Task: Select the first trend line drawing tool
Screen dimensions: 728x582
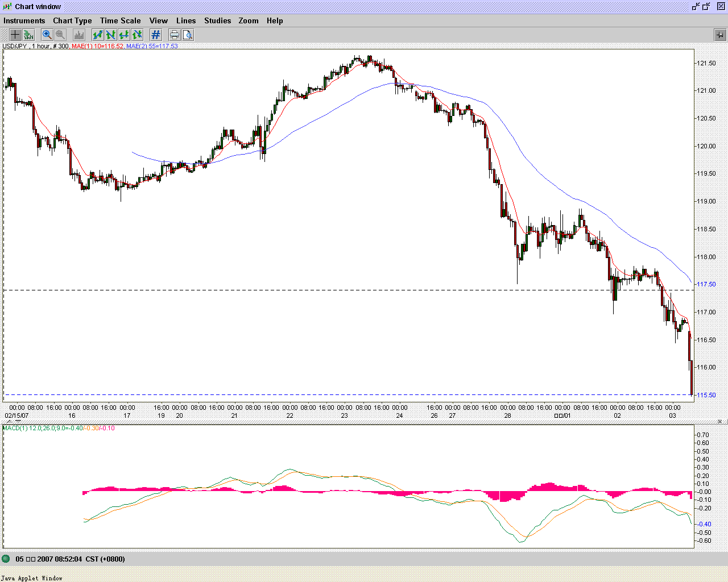Action: click(98, 35)
